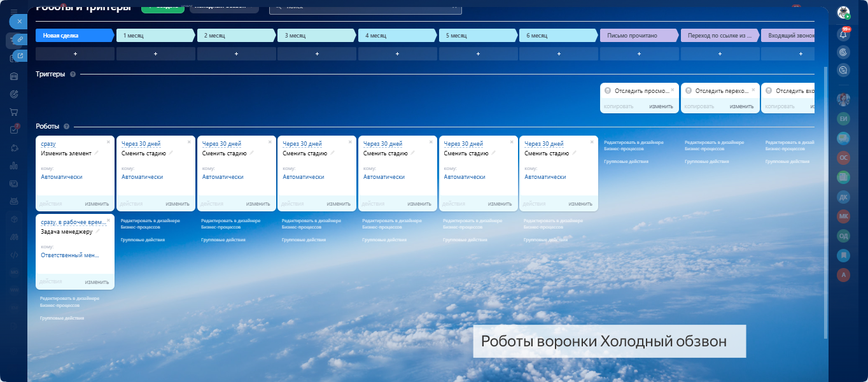Add a robot under Письмо прочитано stage
The image size is (868, 382).
click(x=639, y=54)
